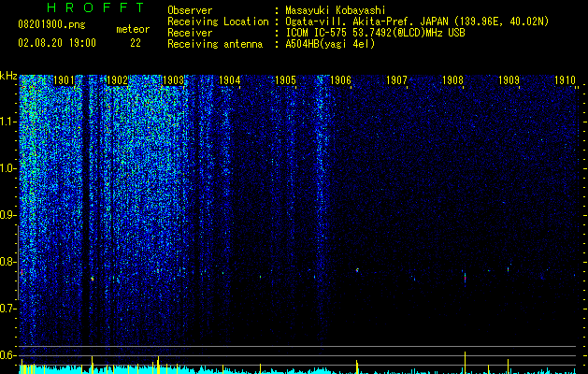Click the meteor count 22
This screenshot has width=588, height=374.
coord(136,43)
